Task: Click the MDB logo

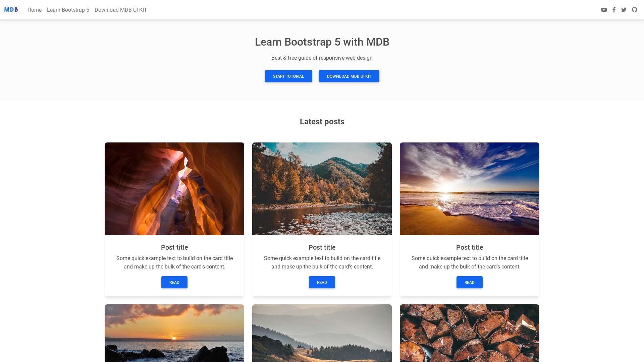Action: coord(11,10)
